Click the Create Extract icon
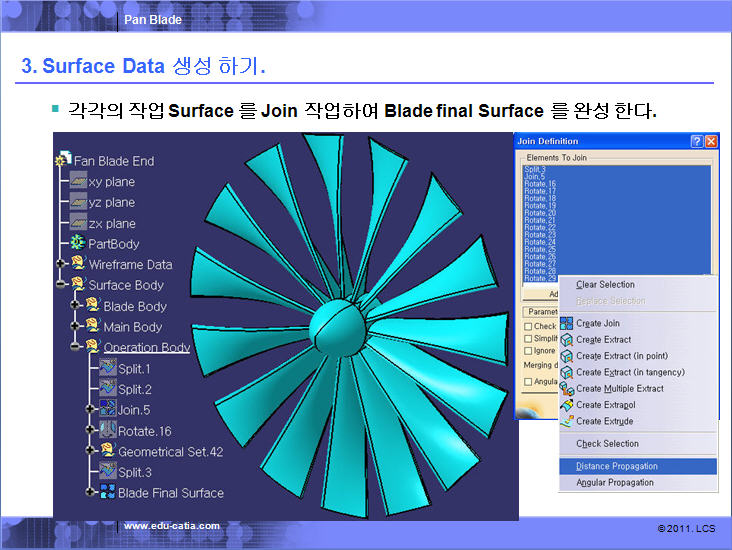 pos(567,340)
